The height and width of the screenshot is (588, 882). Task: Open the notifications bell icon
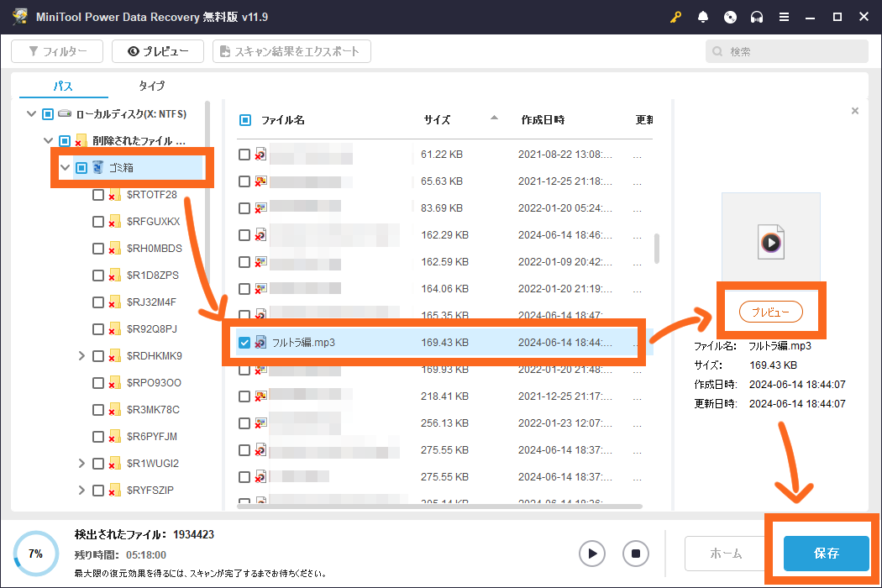[703, 17]
